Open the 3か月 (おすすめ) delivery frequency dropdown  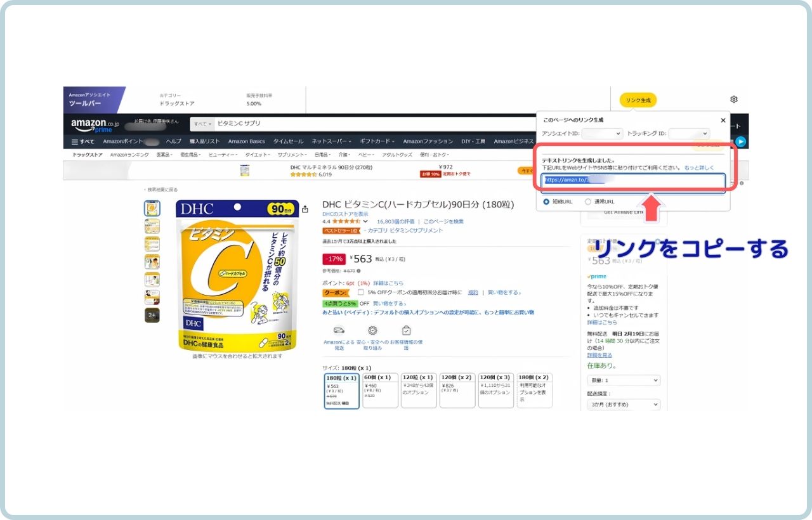624,405
